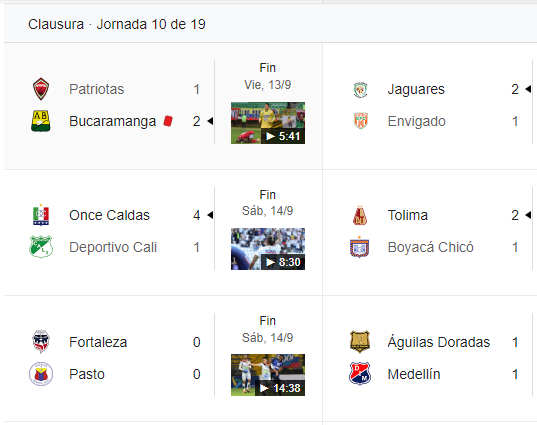Open the Águilas Doradas vs Medellín match
The image size is (537, 425).
(430, 358)
